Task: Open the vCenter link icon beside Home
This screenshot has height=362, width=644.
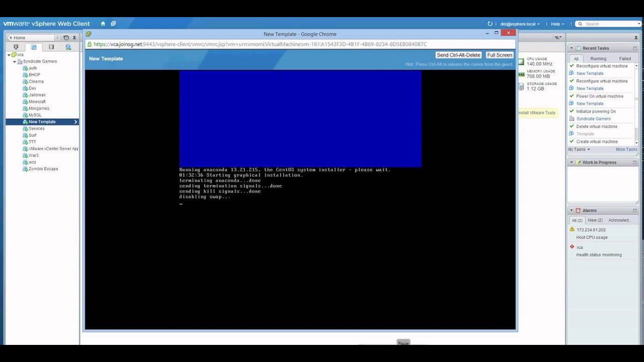Action: pyautogui.click(x=113, y=24)
